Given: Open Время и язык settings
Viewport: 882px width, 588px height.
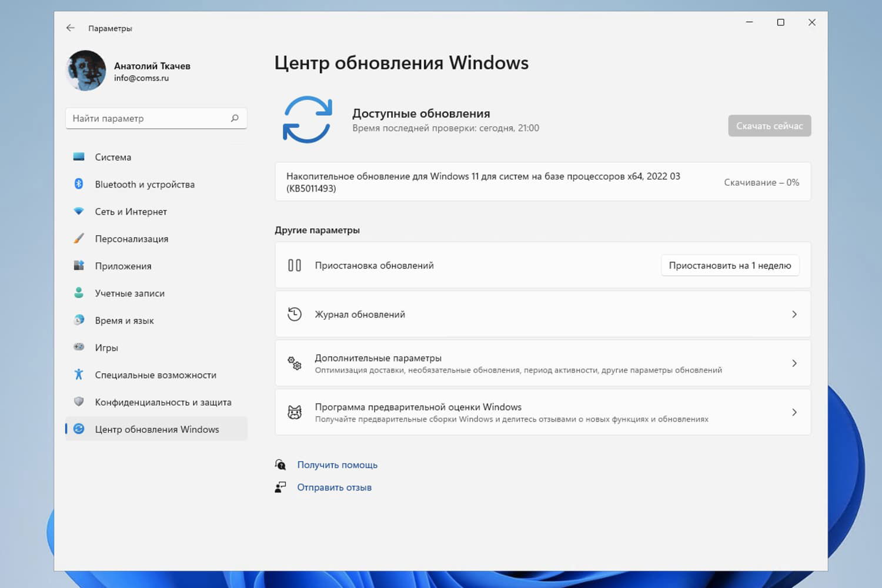Looking at the screenshot, I should (x=156, y=320).
